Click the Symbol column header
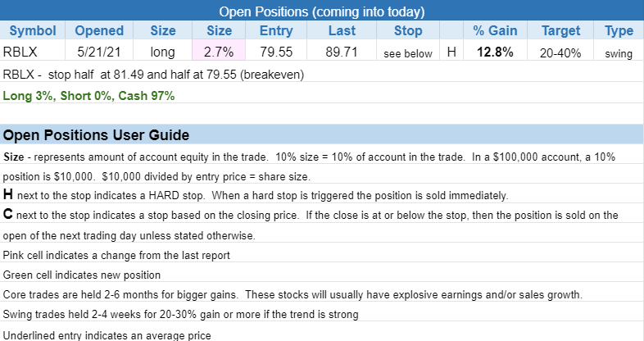The image size is (644, 341). click(x=33, y=31)
